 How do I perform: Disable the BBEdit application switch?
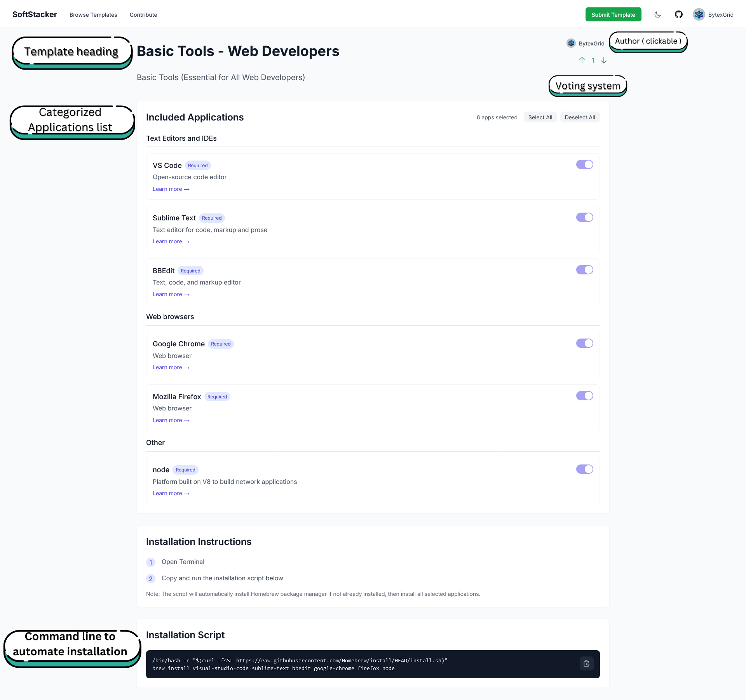click(x=585, y=270)
